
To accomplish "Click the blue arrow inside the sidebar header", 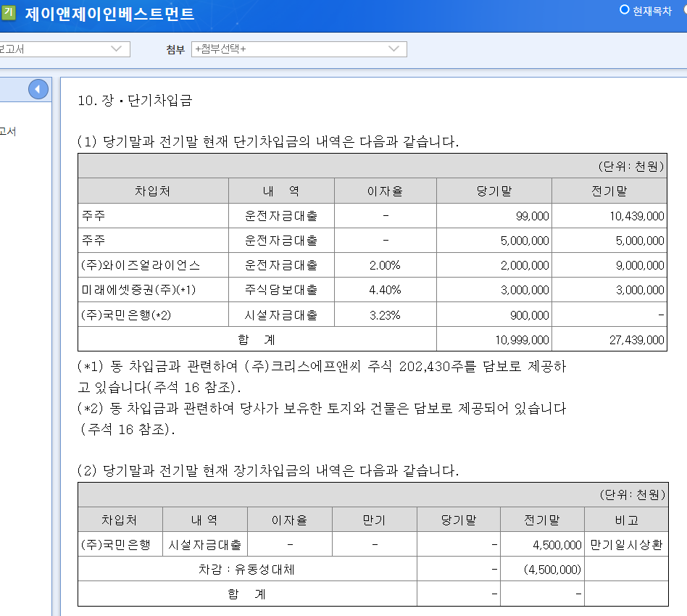I will click(38, 88).
